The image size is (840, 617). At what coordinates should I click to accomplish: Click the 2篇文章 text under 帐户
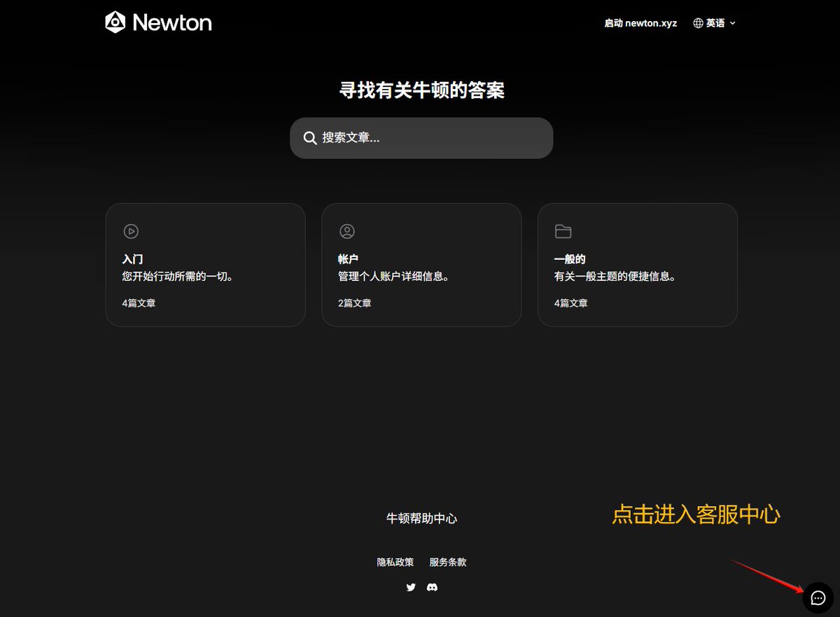click(x=355, y=303)
